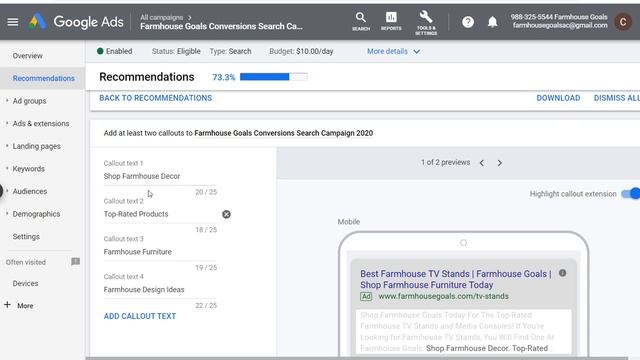Show next ad preview
Screen dimensions: 640x360
(x=500, y=163)
